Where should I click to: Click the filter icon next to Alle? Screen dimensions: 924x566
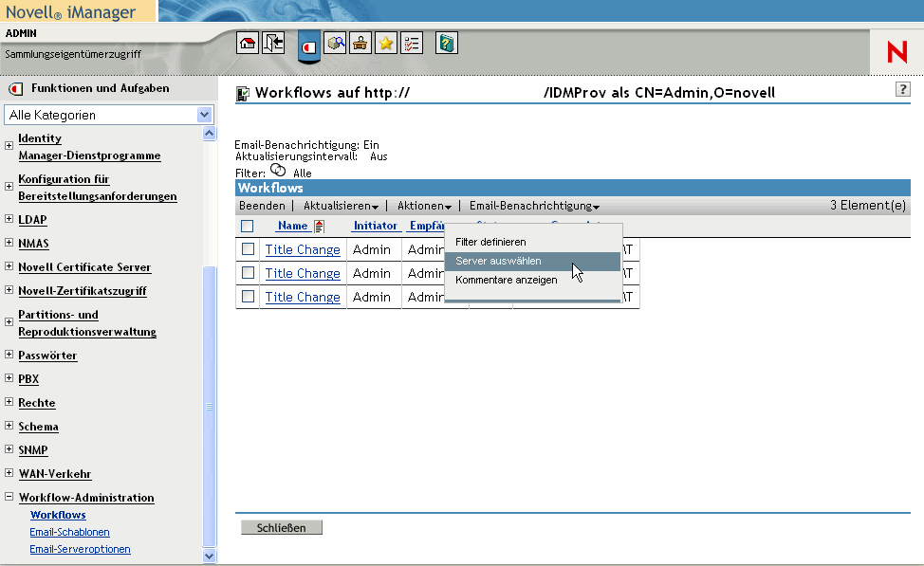(278, 171)
